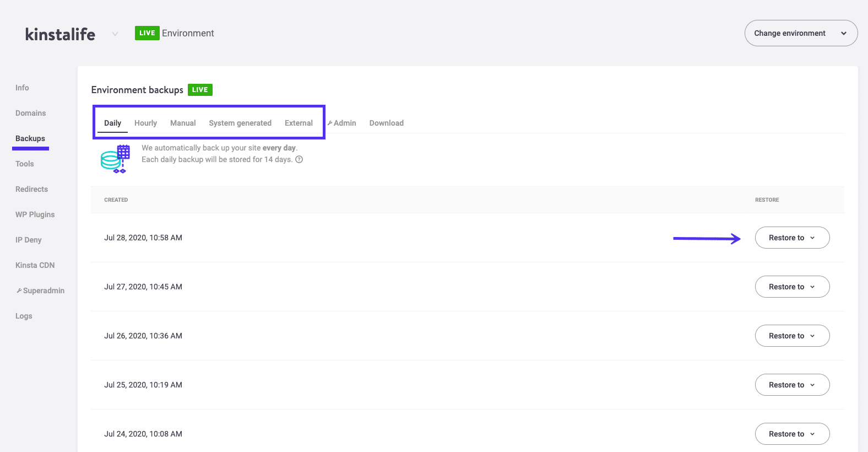Expand Restore to for Jul 25 backup

point(791,385)
